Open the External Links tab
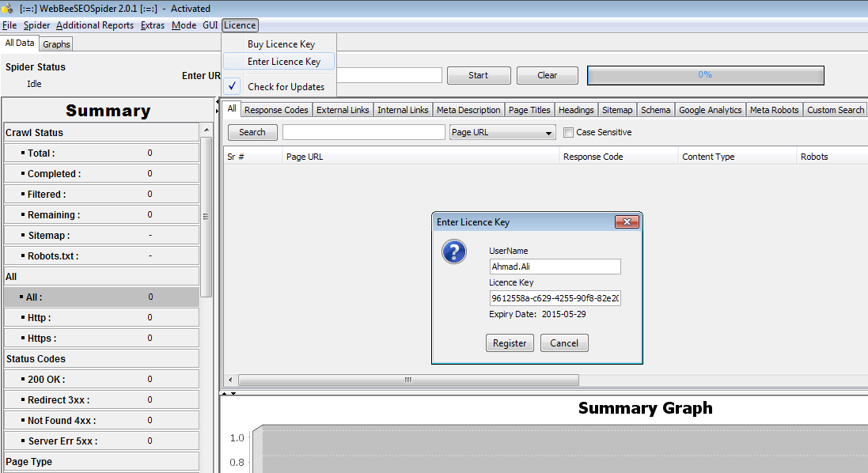The image size is (868, 473). tap(343, 109)
